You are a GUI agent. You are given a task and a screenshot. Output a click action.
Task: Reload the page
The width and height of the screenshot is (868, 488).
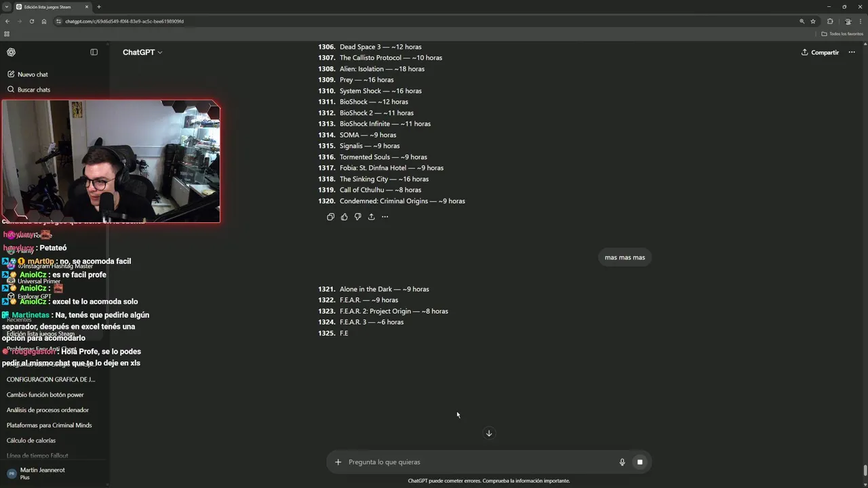point(32,21)
